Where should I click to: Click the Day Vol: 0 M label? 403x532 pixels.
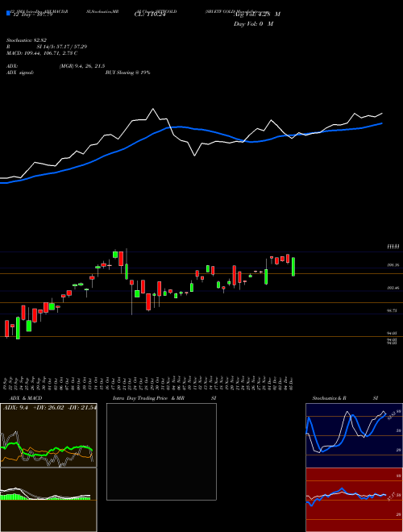pyautogui.click(x=253, y=24)
